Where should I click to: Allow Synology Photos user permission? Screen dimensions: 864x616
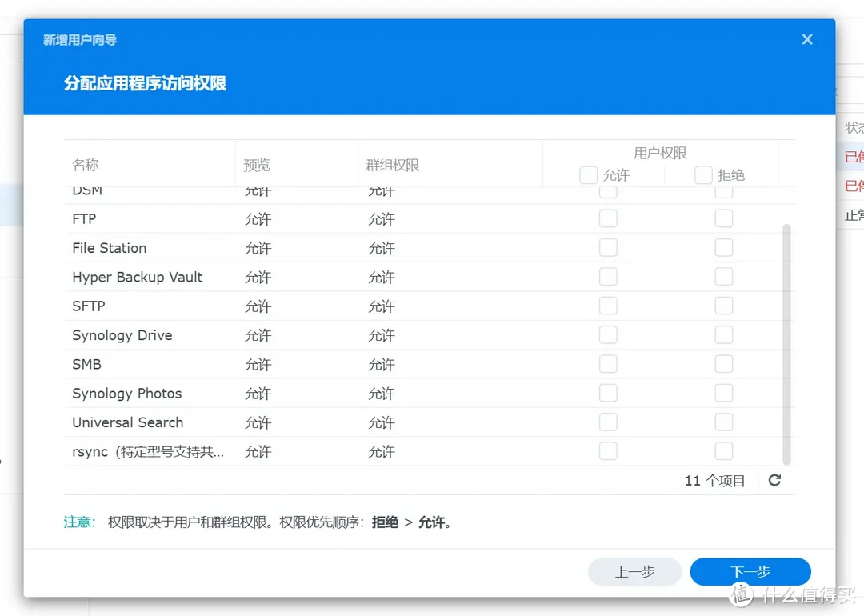(608, 393)
